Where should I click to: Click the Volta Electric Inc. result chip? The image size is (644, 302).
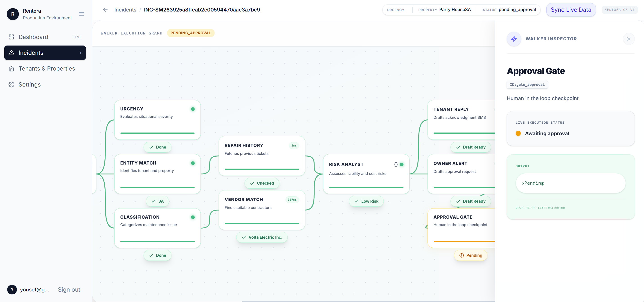coord(262,237)
